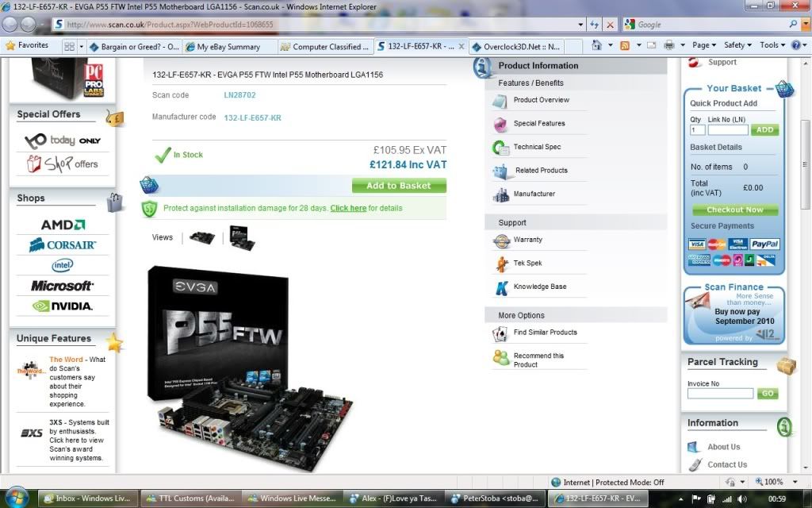Screen dimensions: 812x508
Task: Click the browser Forward arrow button
Action: click(28, 24)
